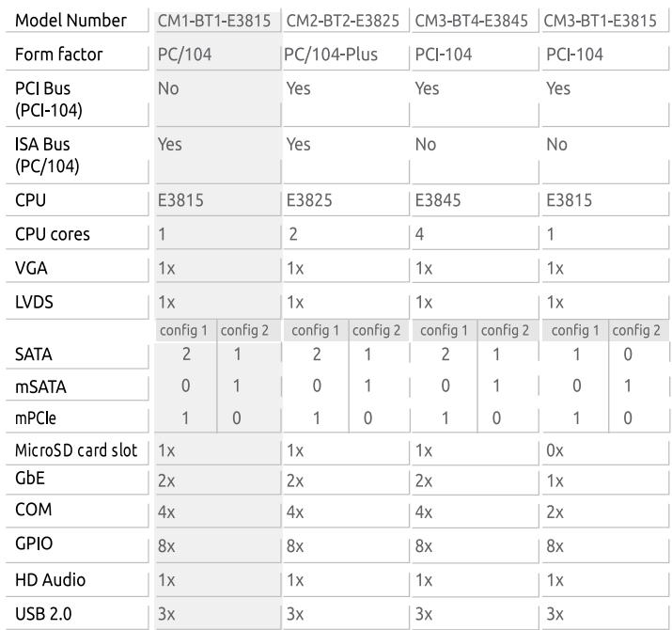Select the CM3-BT1-E3815 model number header

(600, 21)
